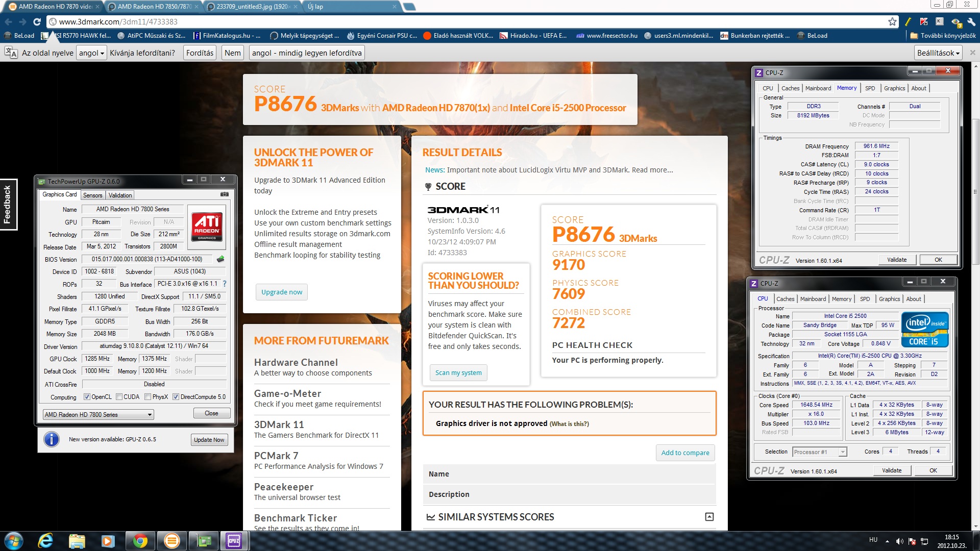The height and width of the screenshot is (551, 980).
Task: Open the yellow ruler extension icon
Action: [x=909, y=21]
